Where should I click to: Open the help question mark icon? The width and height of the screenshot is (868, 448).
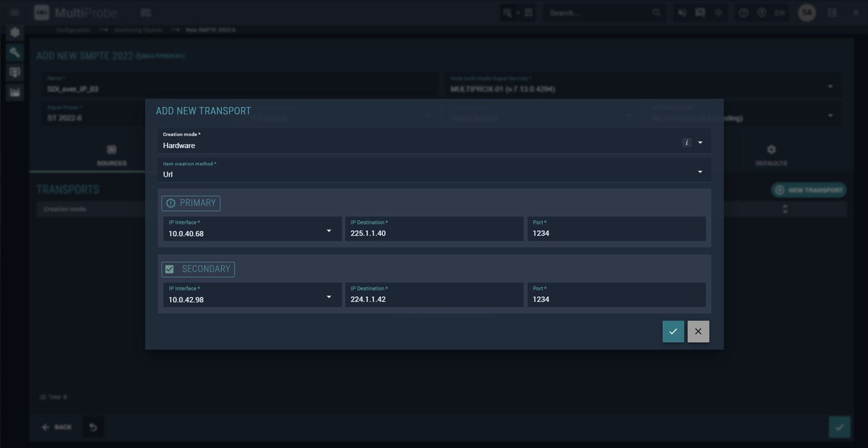click(744, 12)
